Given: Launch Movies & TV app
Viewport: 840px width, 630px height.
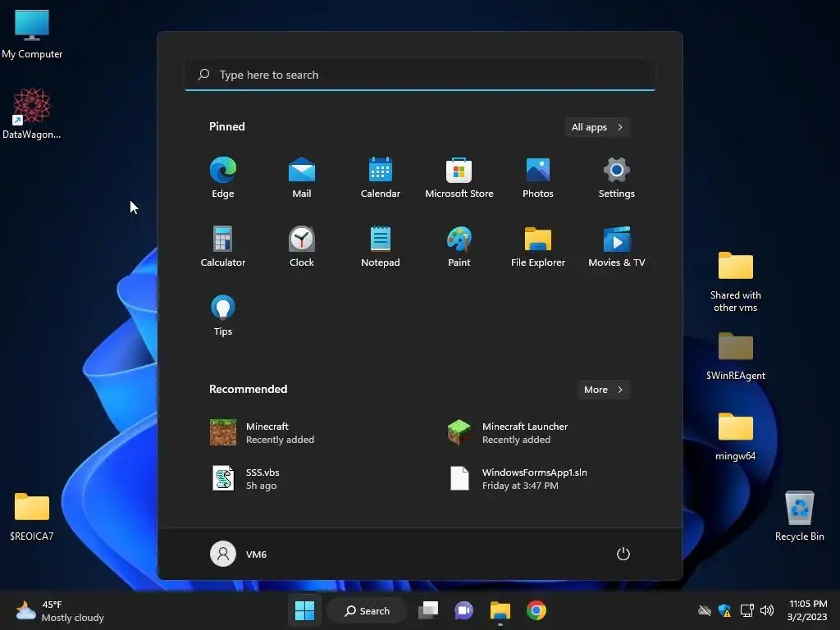Looking at the screenshot, I should pyautogui.click(x=617, y=246).
